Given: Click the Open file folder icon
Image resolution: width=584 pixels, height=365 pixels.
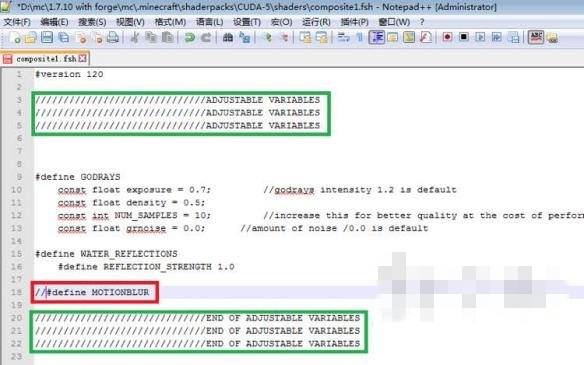Looking at the screenshot, I should 31,38.
